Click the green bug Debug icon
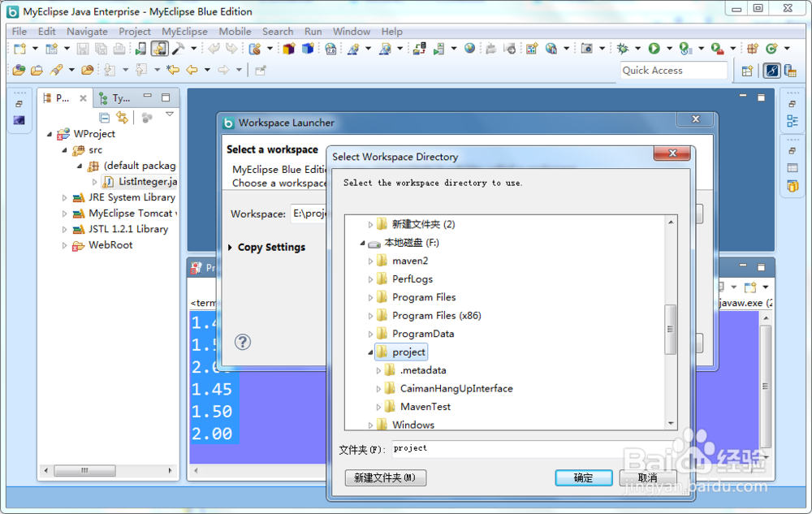The height and width of the screenshot is (514, 812). pos(623,49)
